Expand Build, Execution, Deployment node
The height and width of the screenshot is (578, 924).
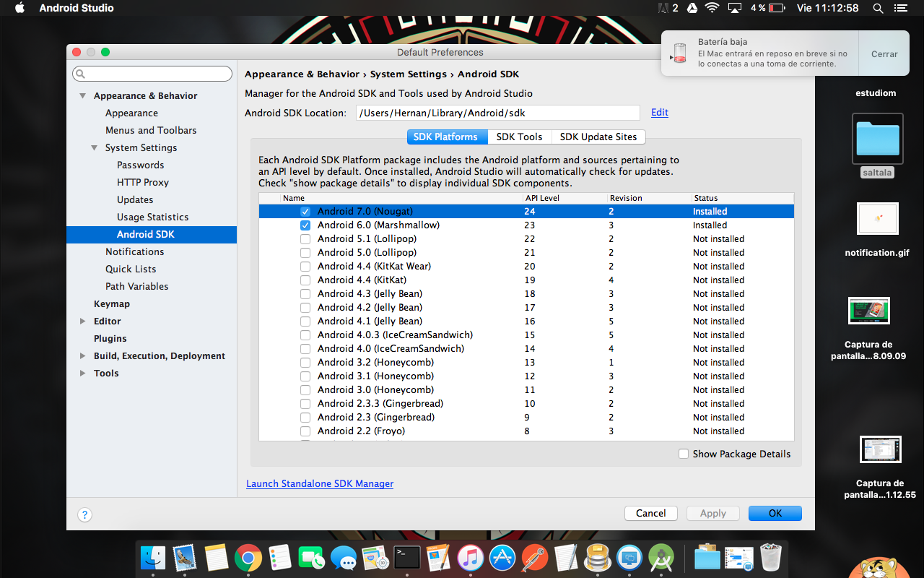tap(82, 356)
